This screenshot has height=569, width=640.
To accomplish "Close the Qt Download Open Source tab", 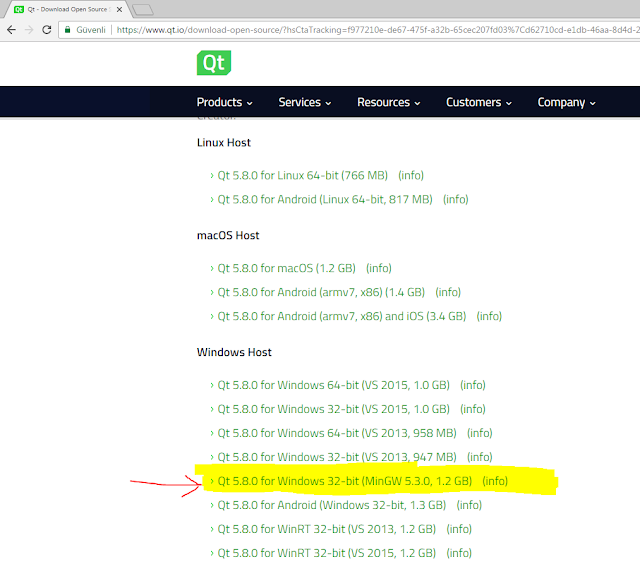I will tap(119, 9).
